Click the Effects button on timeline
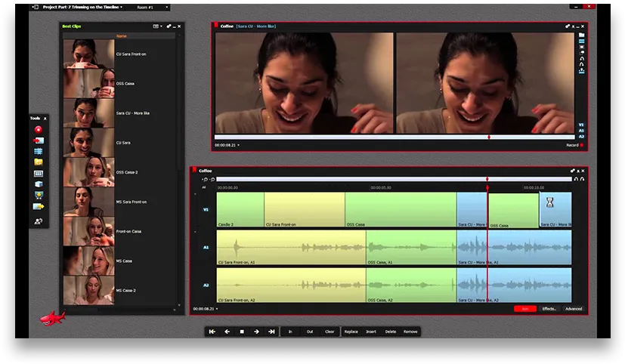The width and height of the screenshot is (625, 364). tap(549, 309)
